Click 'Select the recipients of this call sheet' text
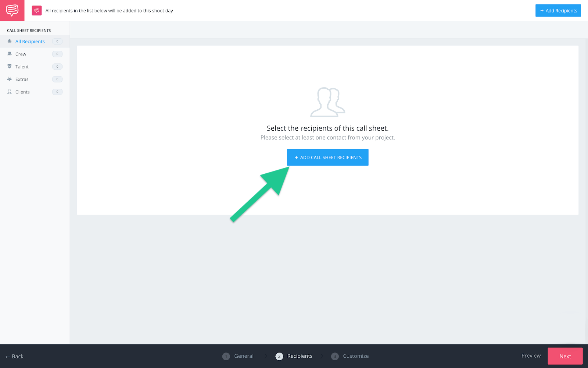 (327, 128)
